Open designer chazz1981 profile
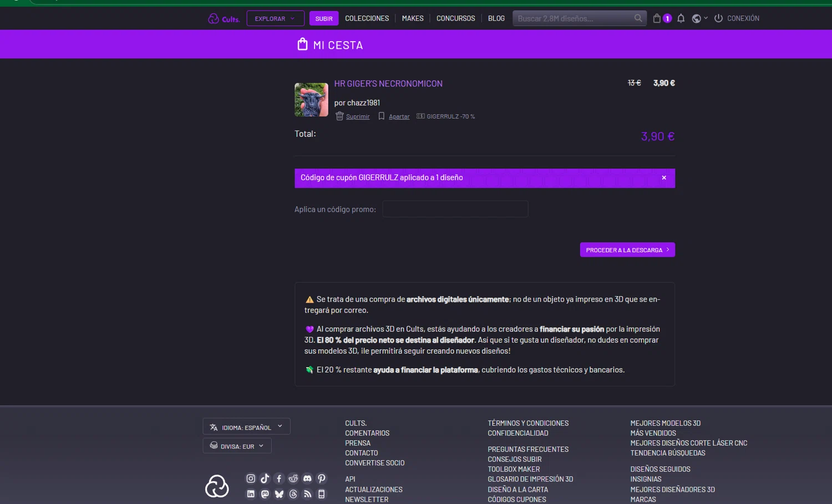The width and height of the screenshot is (832, 504). (363, 103)
